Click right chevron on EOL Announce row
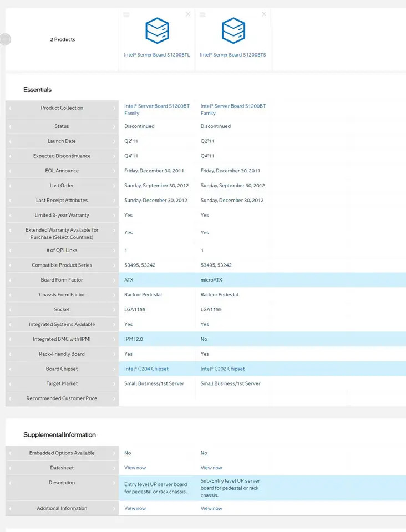This screenshot has width=406, height=532. (x=114, y=171)
